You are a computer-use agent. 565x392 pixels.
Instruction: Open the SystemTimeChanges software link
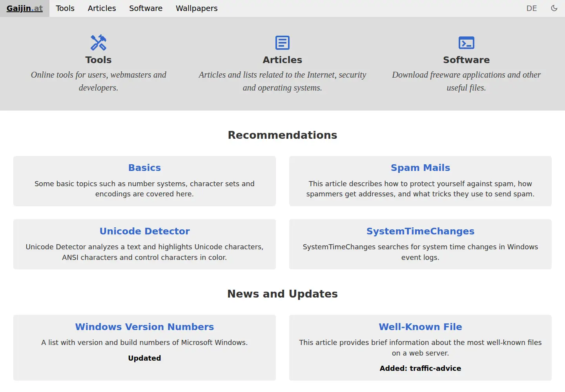click(x=420, y=231)
